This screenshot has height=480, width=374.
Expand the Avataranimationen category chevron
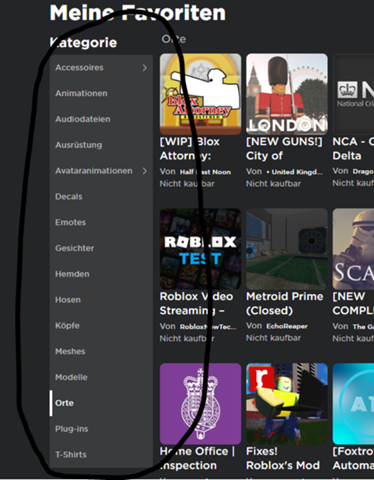pyautogui.click(x=144, y=171)
